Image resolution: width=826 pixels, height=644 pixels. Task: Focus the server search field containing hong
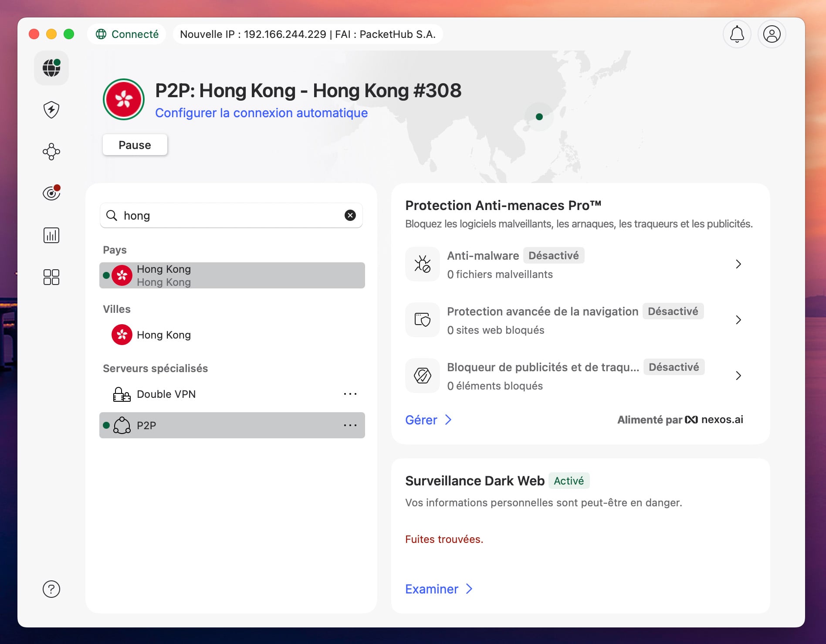(x=231, y=215)
